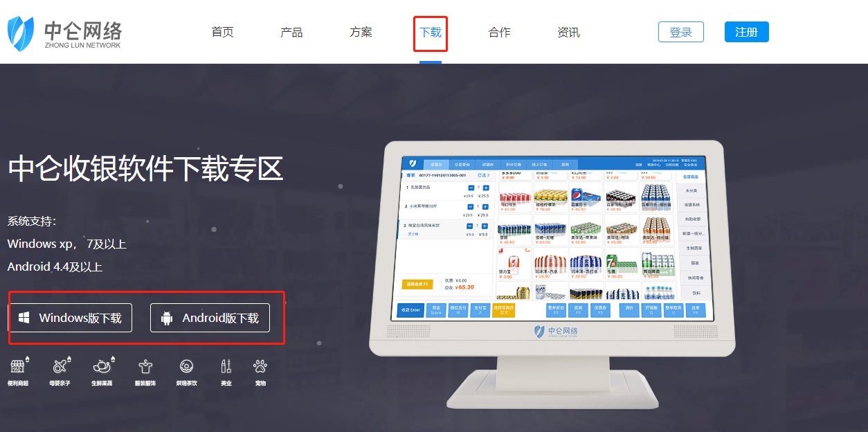Go to the 资讯 news menu item
This screenshot has height=432, width=868.
coord(568,32)
